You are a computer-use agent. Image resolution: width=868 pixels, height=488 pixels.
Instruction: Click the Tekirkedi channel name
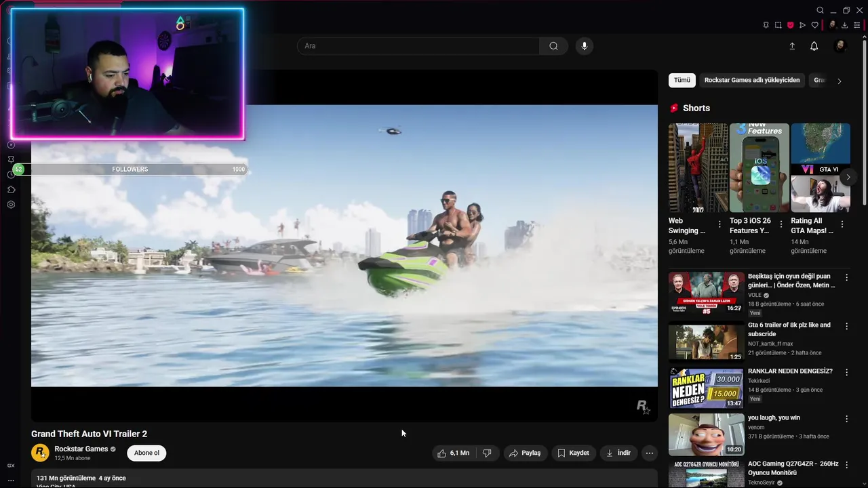coord(759,381)
